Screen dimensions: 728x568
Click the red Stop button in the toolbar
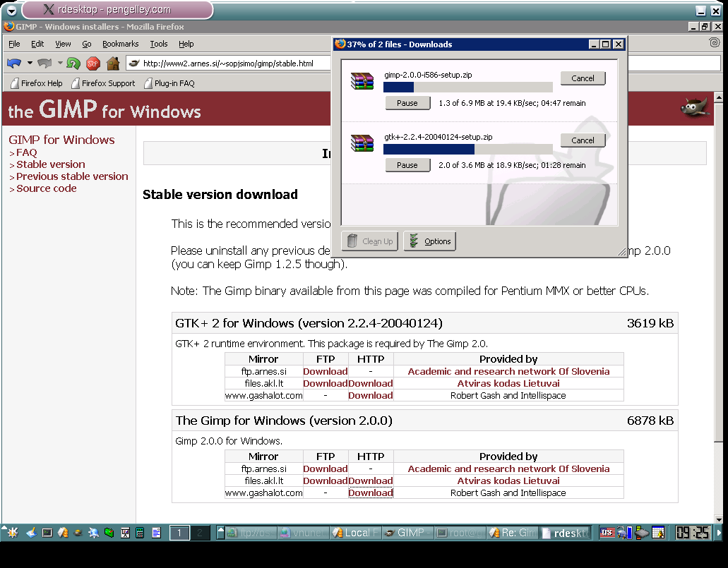[93, 63]
